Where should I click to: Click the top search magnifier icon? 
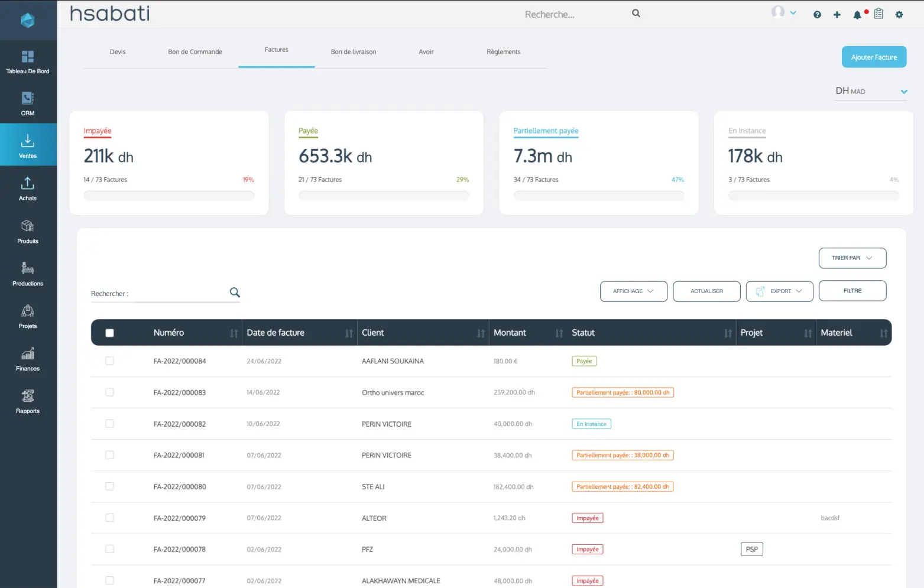point(636,14)
